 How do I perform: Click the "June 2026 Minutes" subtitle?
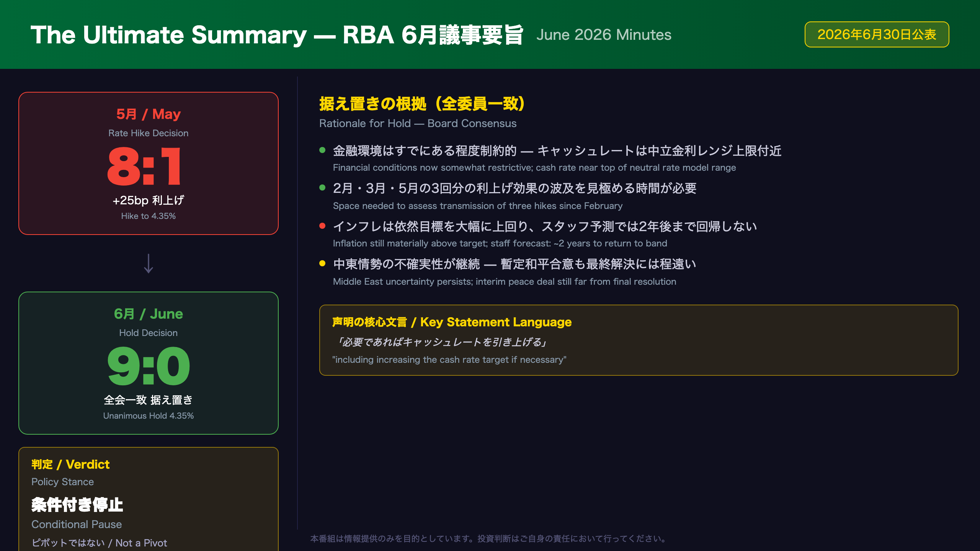click(604, 35)
